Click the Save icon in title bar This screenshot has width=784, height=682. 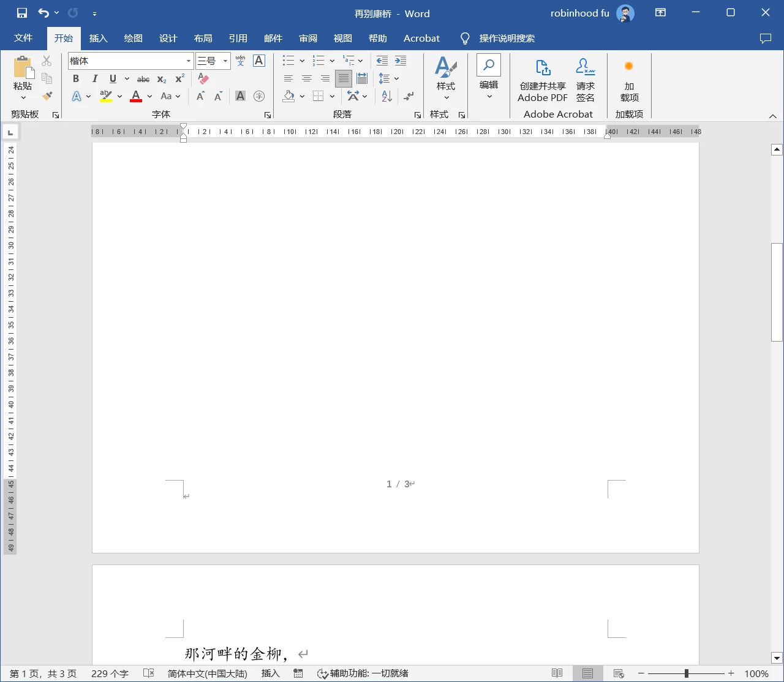click(22, 13)
